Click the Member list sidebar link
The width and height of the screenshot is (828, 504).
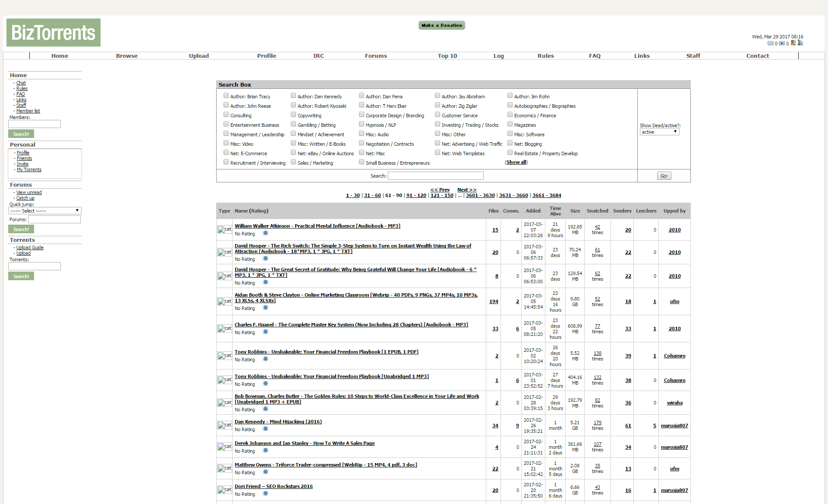tap(28, 111)
